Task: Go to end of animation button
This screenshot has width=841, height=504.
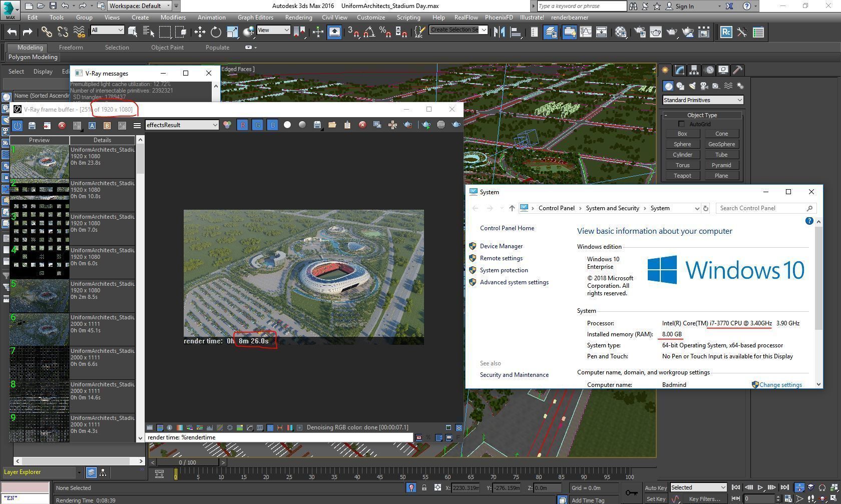Action: (x=784, y=487)
